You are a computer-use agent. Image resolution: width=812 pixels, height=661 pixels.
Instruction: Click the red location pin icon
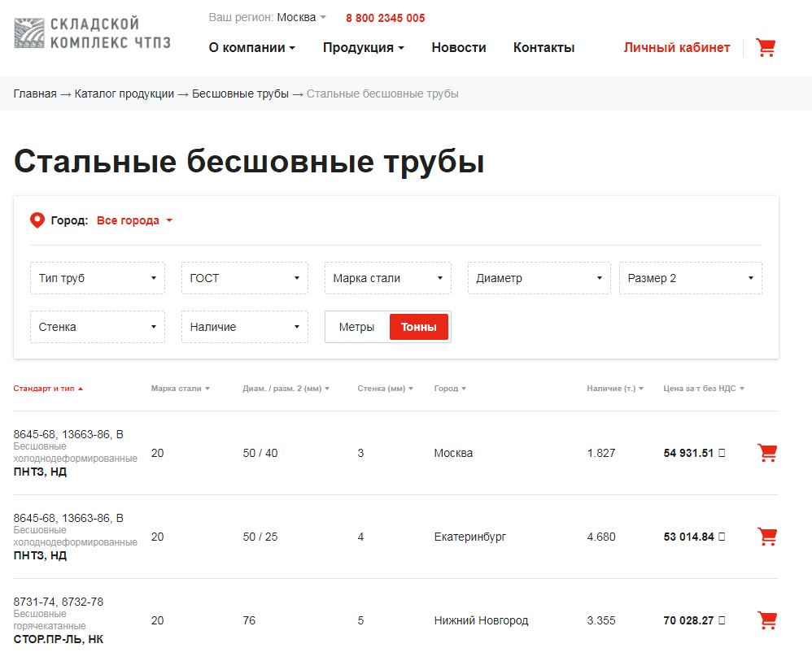point(37,220)
